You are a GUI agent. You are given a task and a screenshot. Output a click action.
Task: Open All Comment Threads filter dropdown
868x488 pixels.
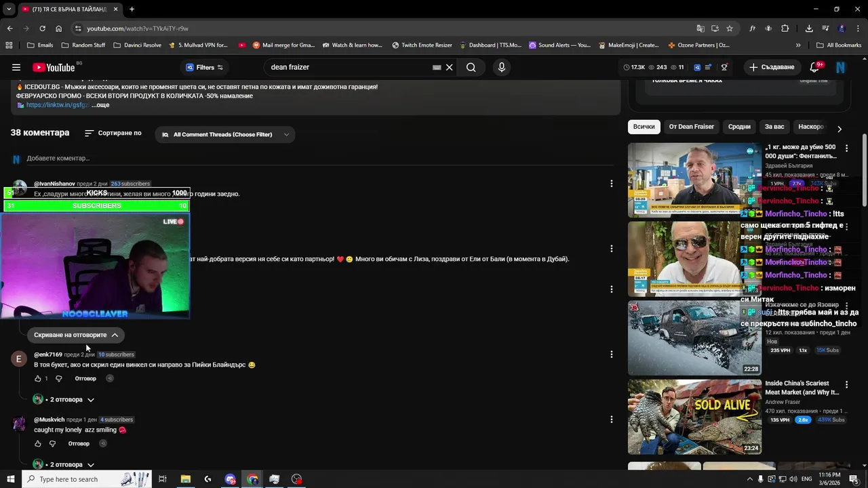[x=224, y=134]
